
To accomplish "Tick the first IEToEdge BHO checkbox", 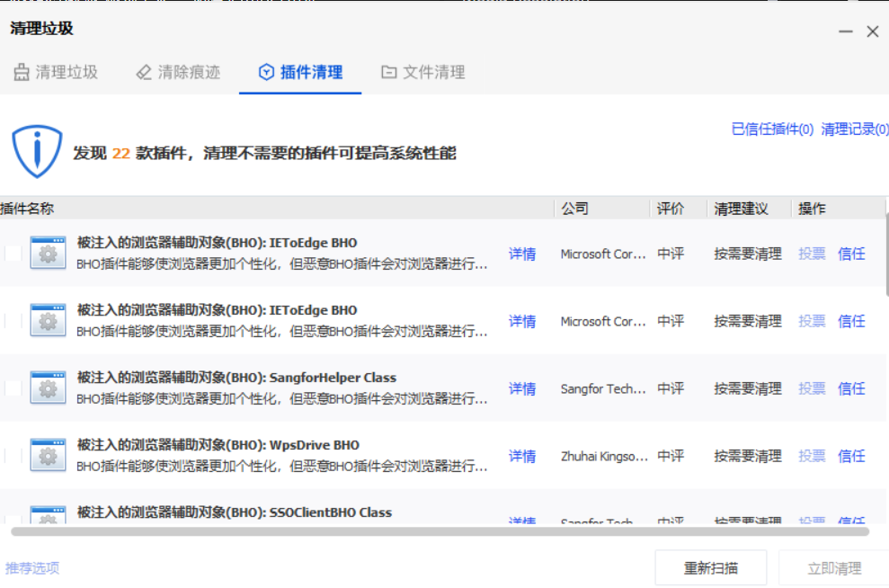I will point(13,254).
